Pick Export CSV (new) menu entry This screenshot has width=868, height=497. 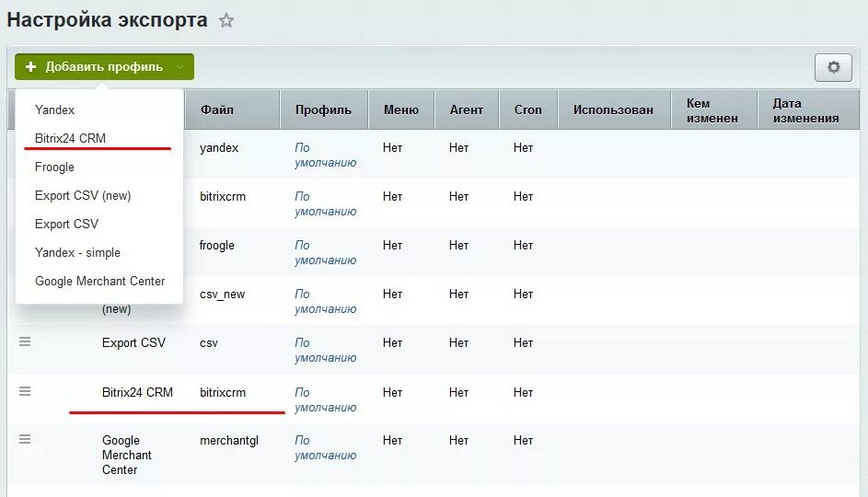[x=83, y=195]
